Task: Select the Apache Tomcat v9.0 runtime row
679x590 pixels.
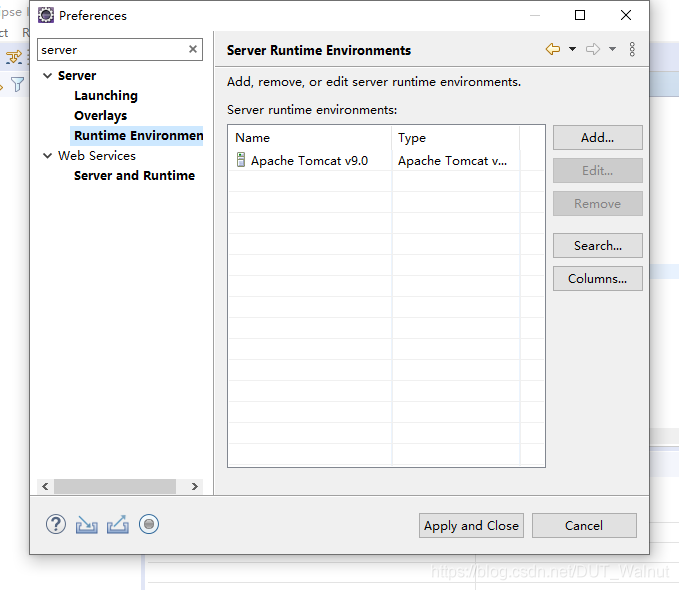Action: click(386, 161)
